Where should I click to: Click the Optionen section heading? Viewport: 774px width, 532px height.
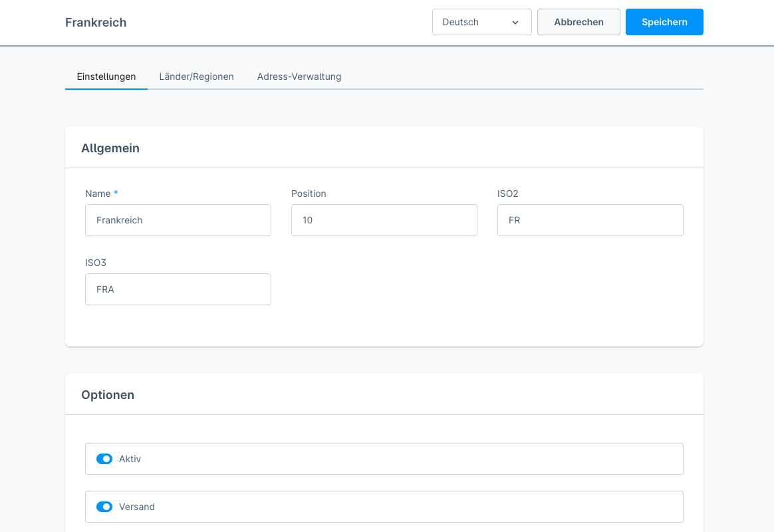(x=108, y=395)
